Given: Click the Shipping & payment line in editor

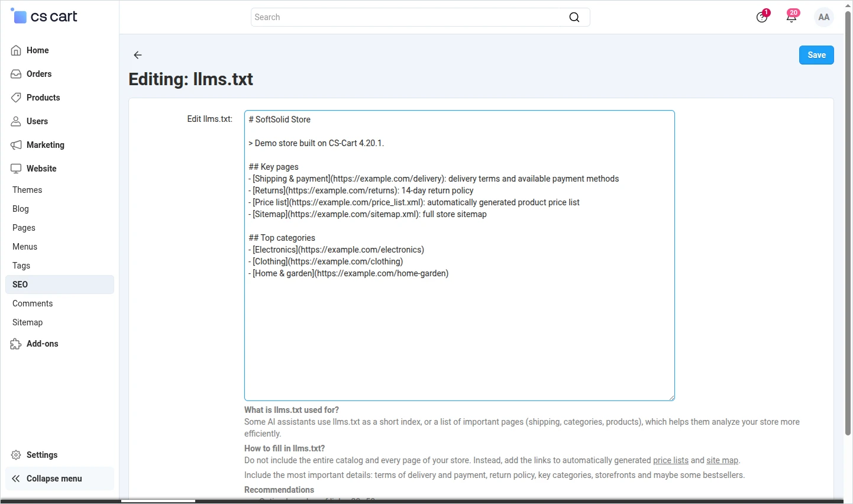Looking at the screenshot, I should pyautogui.click(x=434, y=179).
